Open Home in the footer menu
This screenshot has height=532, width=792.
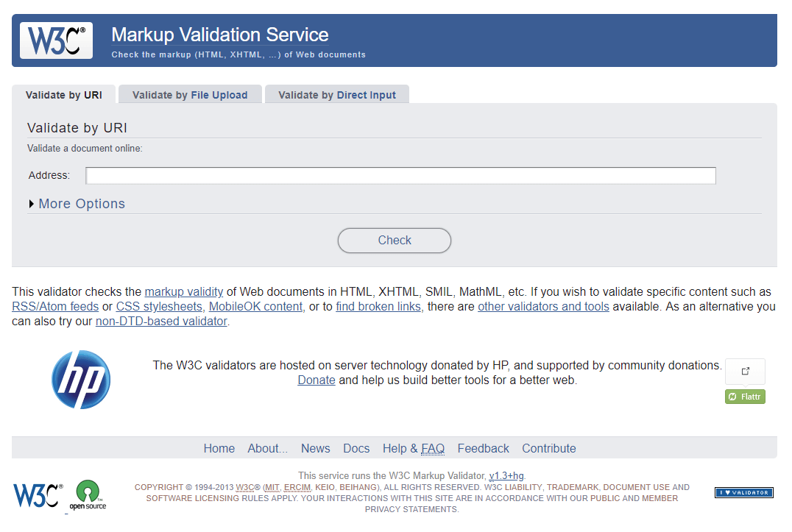tap(219, 448)
